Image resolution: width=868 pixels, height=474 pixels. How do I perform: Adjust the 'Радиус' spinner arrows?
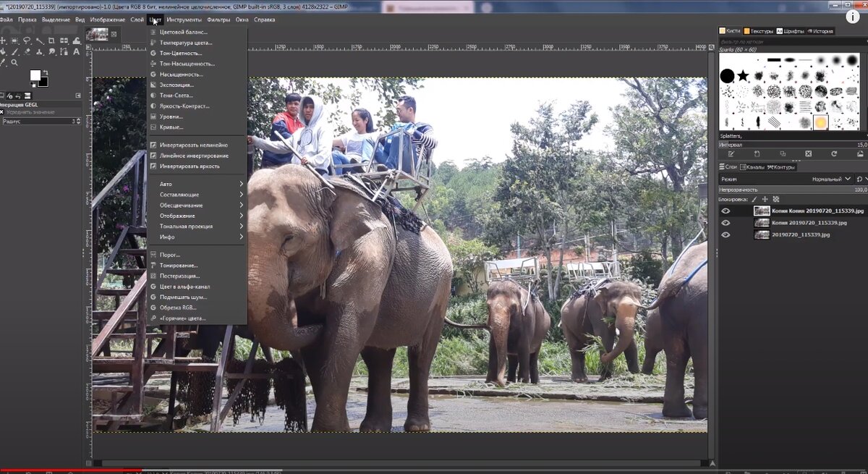[79, 122]
